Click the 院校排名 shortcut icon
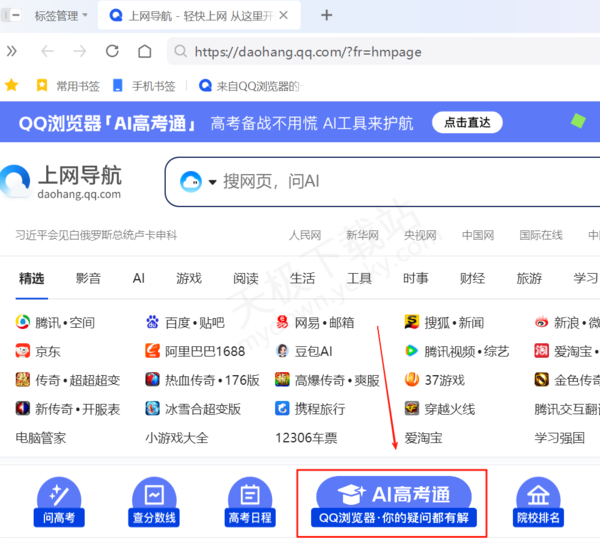 [x=538, y=502]
